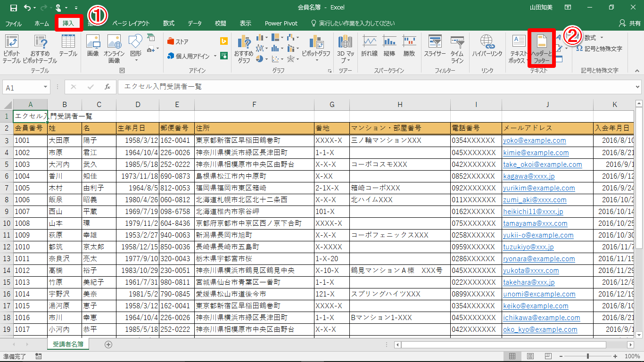The image size is (644, 362).
Task: Open the 個人用アドイン dropdown
Action: [215, 56]
